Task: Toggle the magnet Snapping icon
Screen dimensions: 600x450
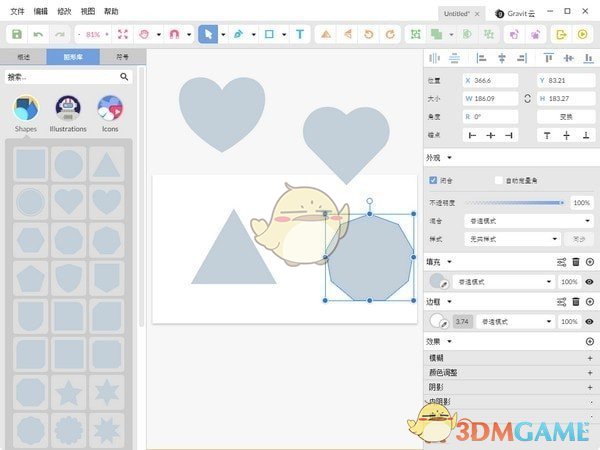Action: [x=174, y=34]
